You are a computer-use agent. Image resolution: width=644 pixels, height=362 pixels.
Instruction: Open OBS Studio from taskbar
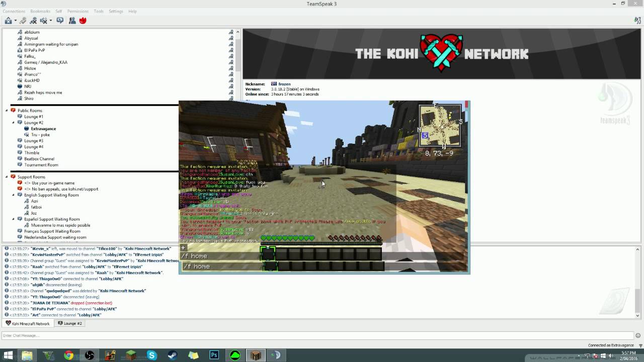(x=90, y=355)
